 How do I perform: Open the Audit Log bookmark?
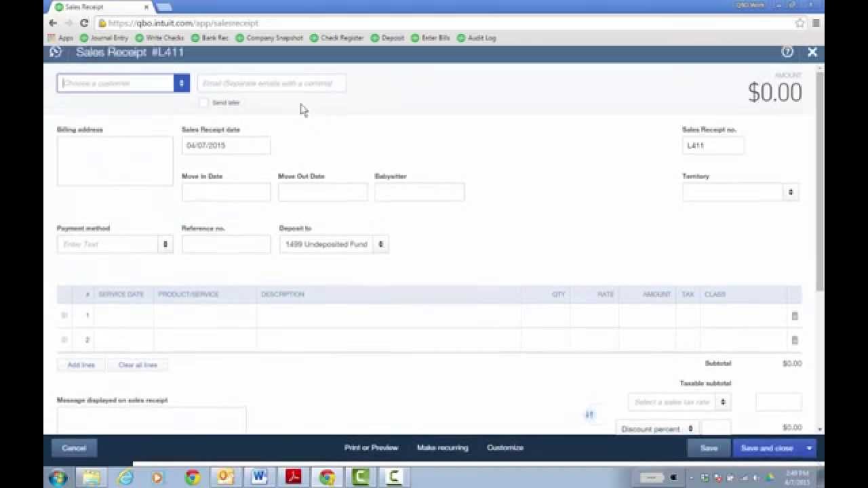pyautogui.click(x=477, y=38)
